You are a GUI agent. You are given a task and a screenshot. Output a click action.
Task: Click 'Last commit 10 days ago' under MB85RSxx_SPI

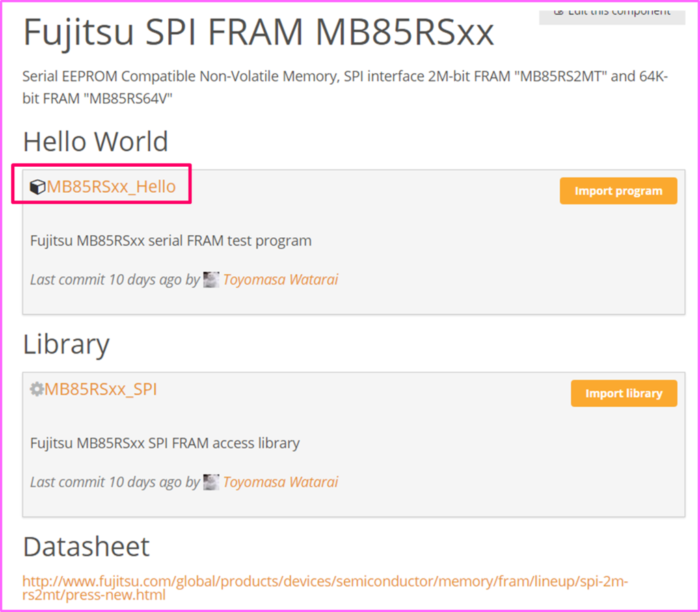(x=106, y=482)
